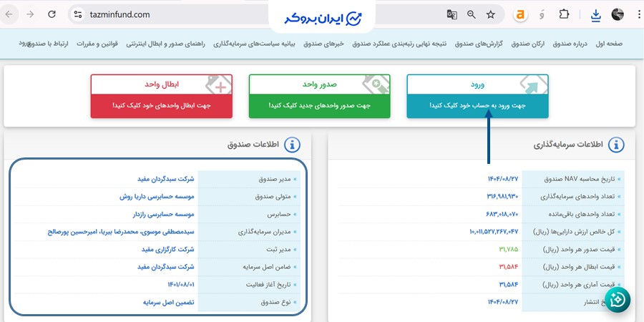The height and width of the screenshot is (322, 644).
Task: Click the zoom magnifier icon in address bar
Action: (x=472, y=15)
